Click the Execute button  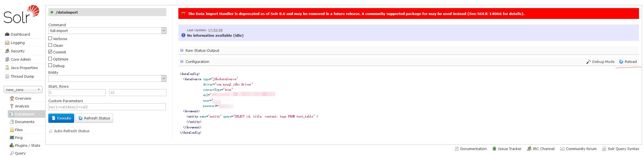tap(61, 118)
